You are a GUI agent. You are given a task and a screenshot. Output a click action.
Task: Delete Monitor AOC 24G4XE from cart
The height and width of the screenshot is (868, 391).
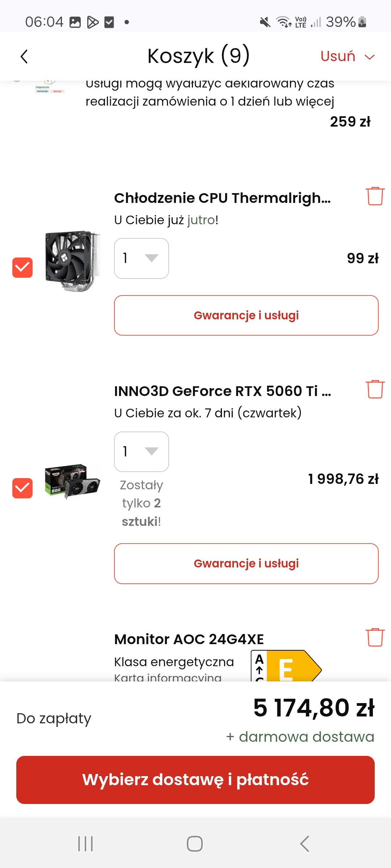tap(375, 637)
